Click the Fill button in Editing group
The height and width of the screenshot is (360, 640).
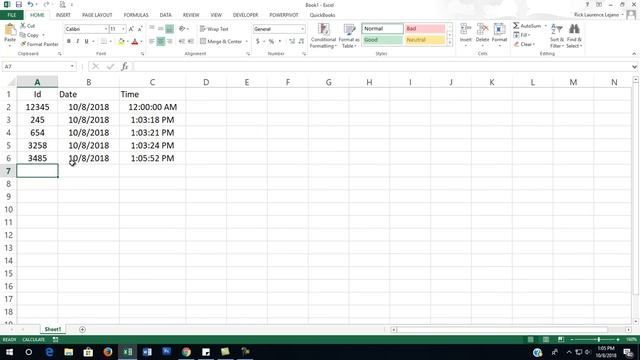(x=522, y=35)
